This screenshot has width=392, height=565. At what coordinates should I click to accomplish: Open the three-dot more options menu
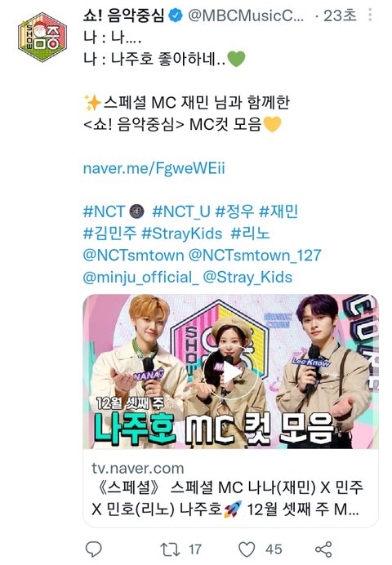tap(370, 16)
